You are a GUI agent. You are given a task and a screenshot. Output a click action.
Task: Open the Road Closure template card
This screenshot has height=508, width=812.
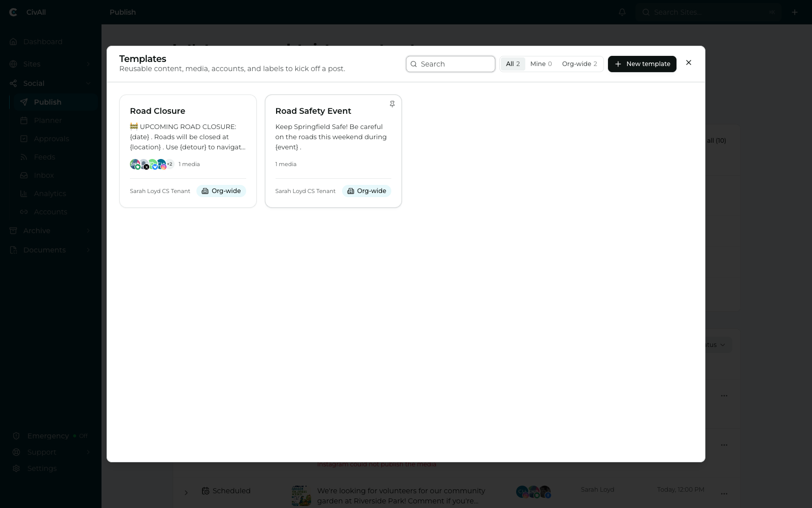pyautogui.click(x=188, y=151)
